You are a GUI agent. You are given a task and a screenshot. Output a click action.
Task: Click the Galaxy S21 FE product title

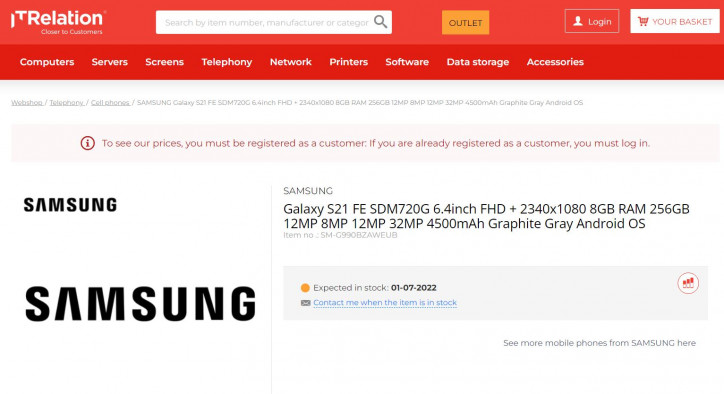(486, 216)
